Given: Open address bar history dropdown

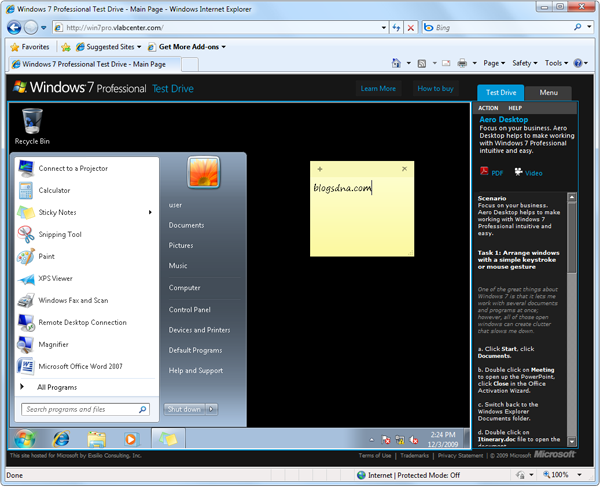Looking at the screenshot, I should [383, 28].
